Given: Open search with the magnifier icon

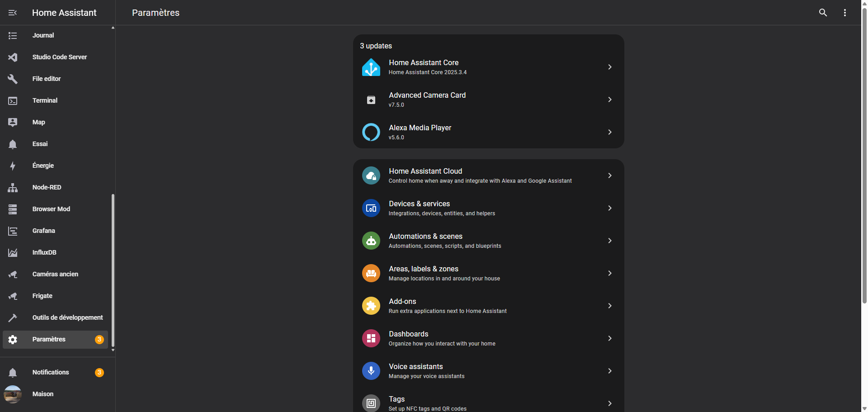Looking at the screenshot, I should [823, 13].
